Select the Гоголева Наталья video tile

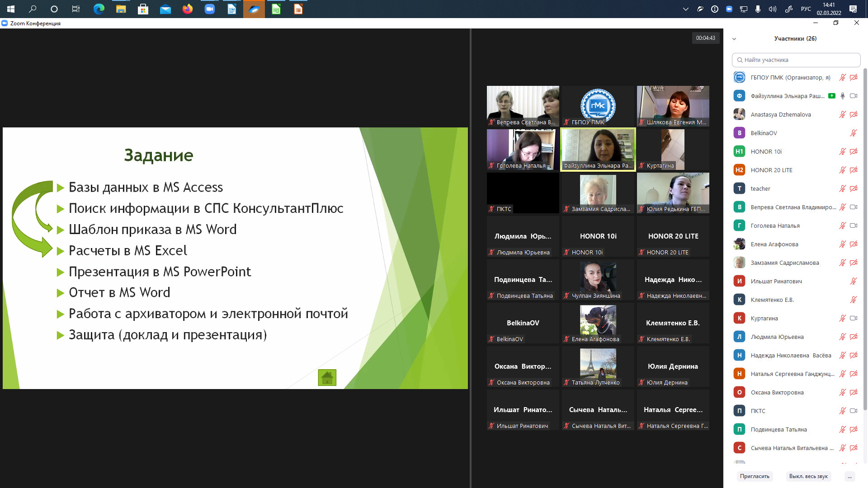(x=523, y=150)
